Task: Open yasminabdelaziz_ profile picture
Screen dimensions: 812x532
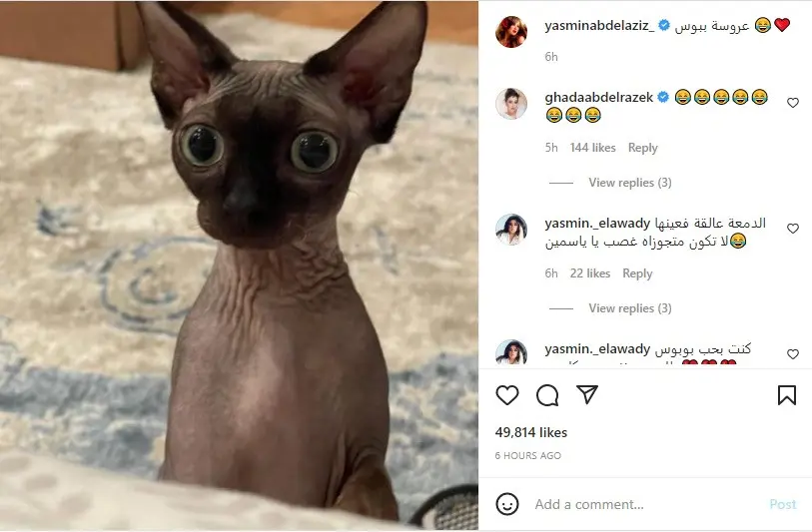Action: click(x=511, y=32)
